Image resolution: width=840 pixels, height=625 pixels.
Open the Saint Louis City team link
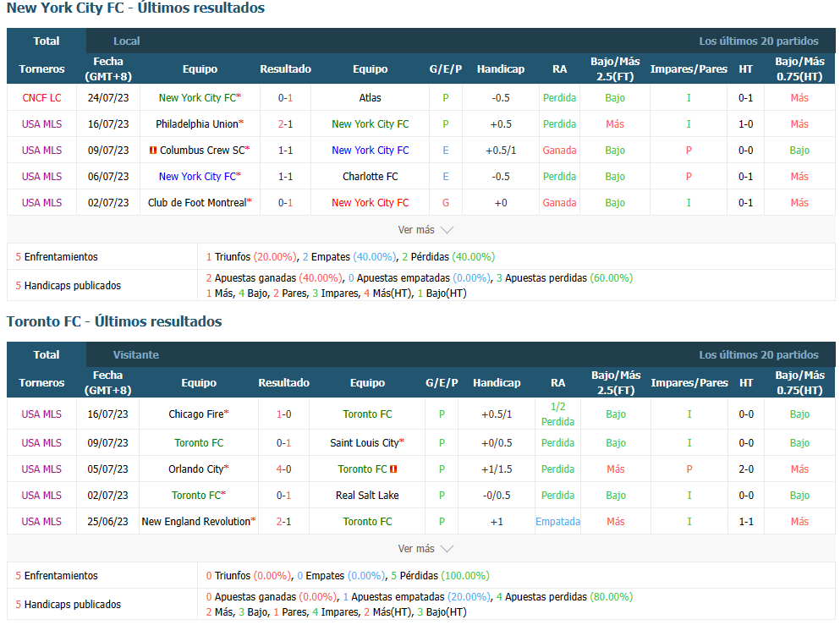pos(365,443)
